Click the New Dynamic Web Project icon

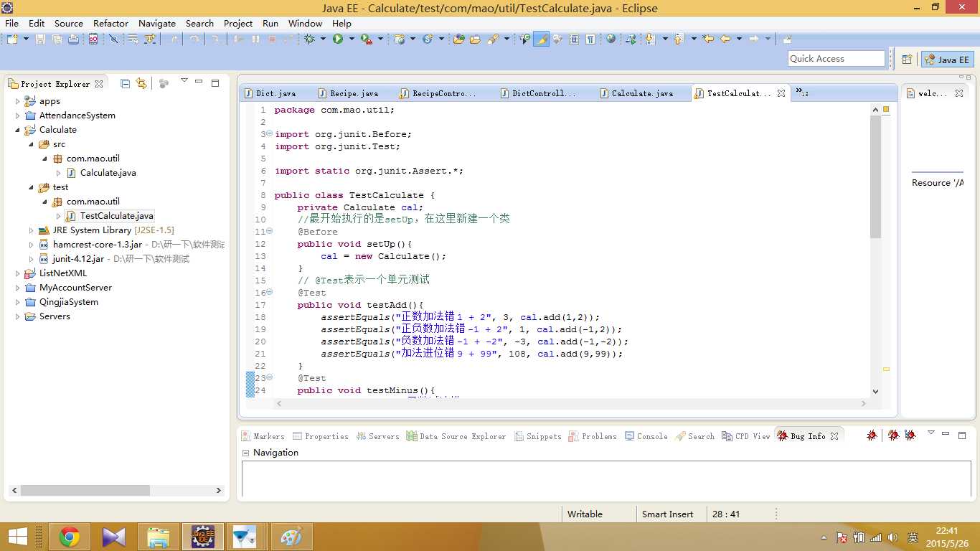[x=399, y=39]
